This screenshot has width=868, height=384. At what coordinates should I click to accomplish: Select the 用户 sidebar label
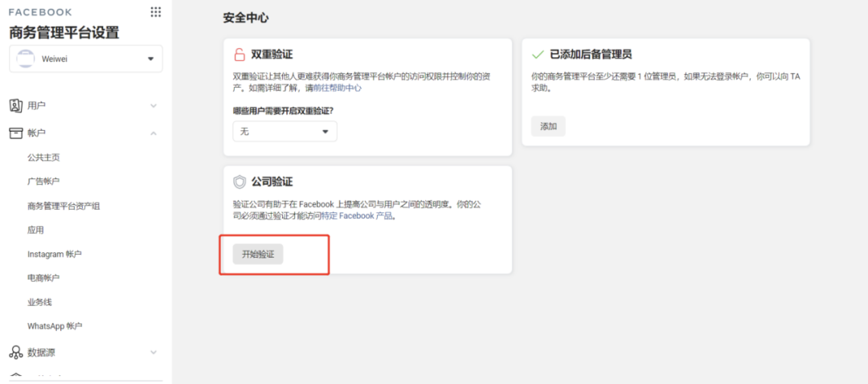[36, 106]
